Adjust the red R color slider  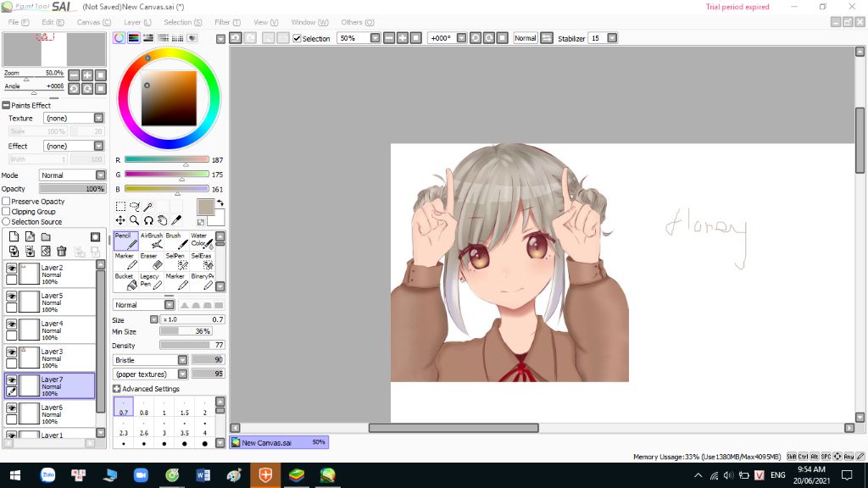point(167,160)
